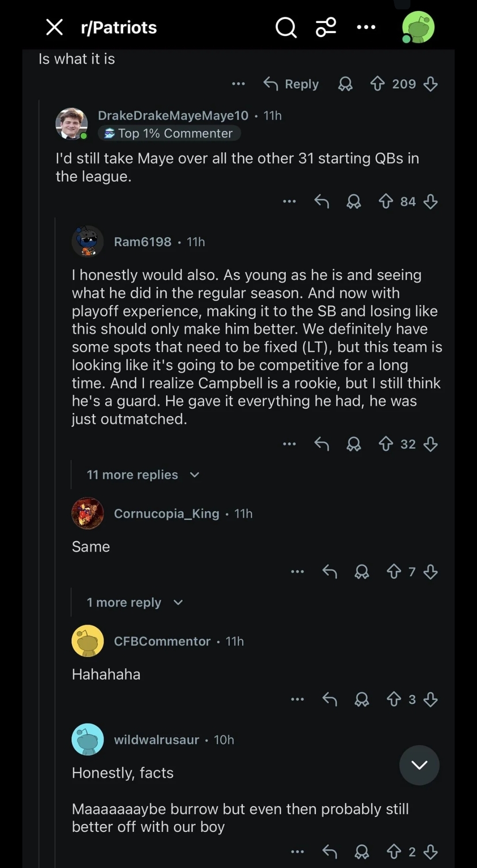Tap the header three-dot overflow menu
Screen dimensions: 477x868
coord(366,27)
